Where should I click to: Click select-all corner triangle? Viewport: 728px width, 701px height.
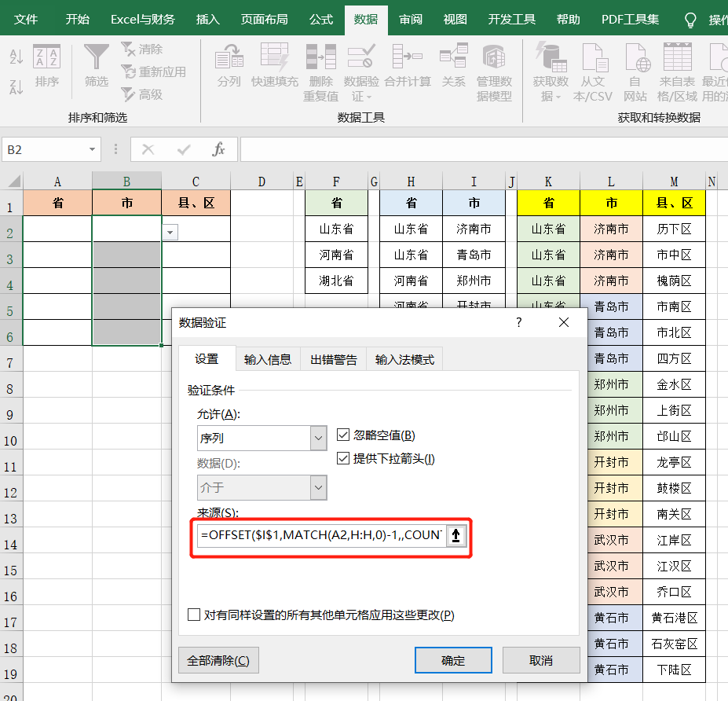pyautogui.click(x=14, y=181)
